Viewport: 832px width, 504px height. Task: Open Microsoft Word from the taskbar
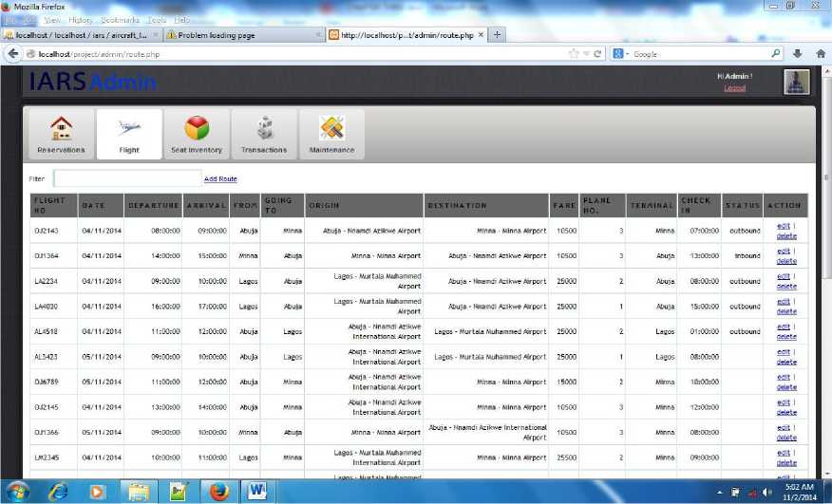[257, 491]
